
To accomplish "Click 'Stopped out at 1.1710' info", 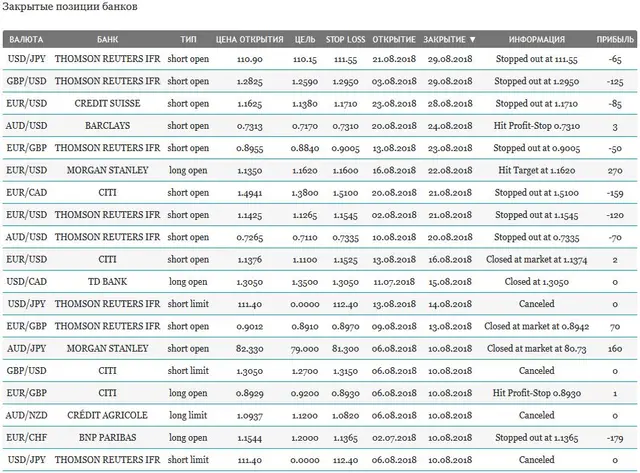I will (x=536, y=103).
